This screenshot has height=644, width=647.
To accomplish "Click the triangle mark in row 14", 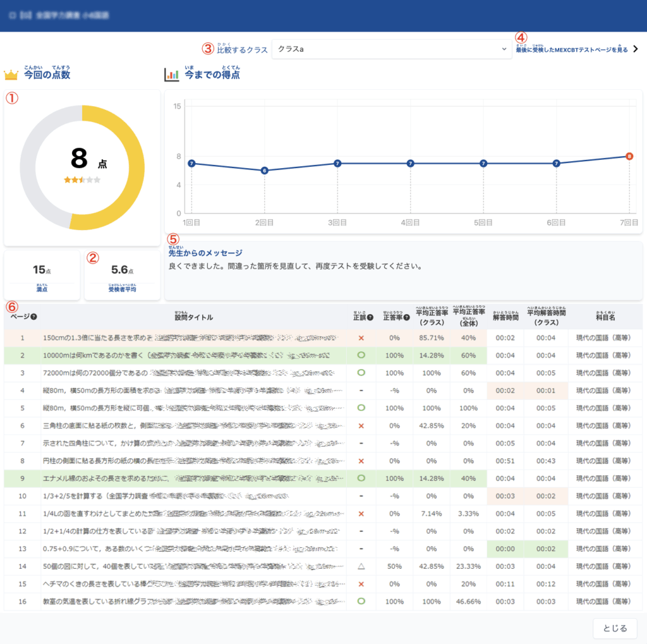I will (x=361, y=566).
